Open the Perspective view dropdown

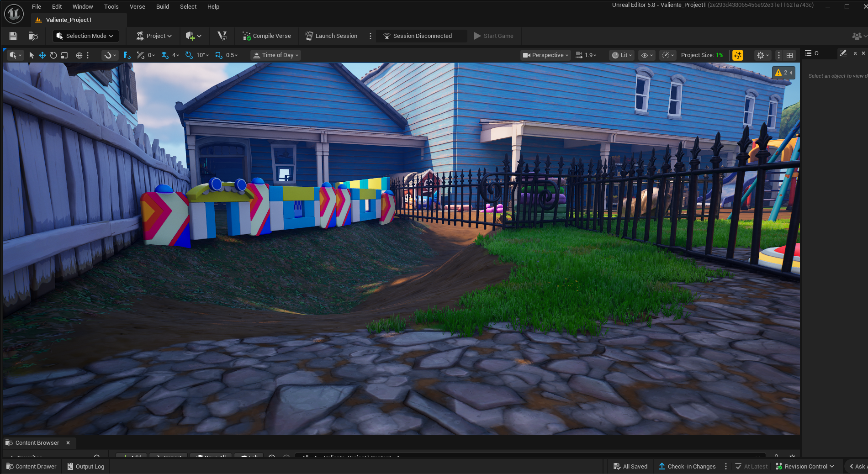(x=545, y=55)
